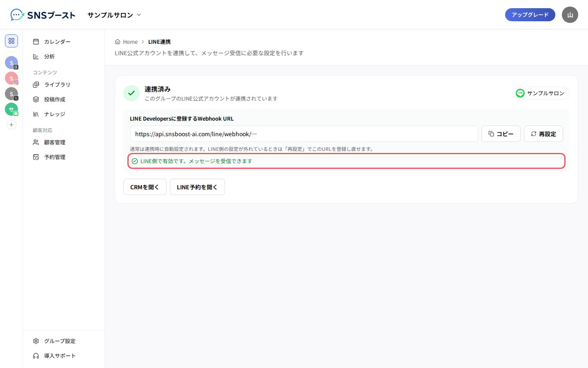Open the ライブラリ menu item
Viewport: 588px width, 368px height.
tap(64, 85)
